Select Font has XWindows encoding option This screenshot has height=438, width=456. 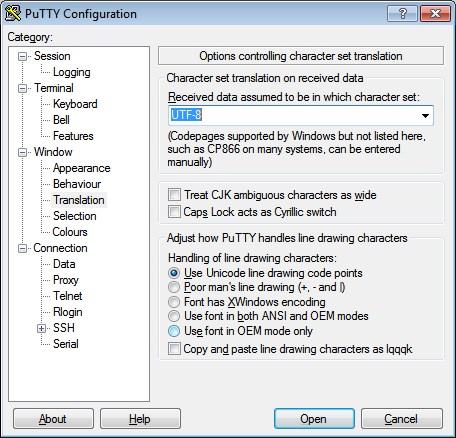[174, 302]
